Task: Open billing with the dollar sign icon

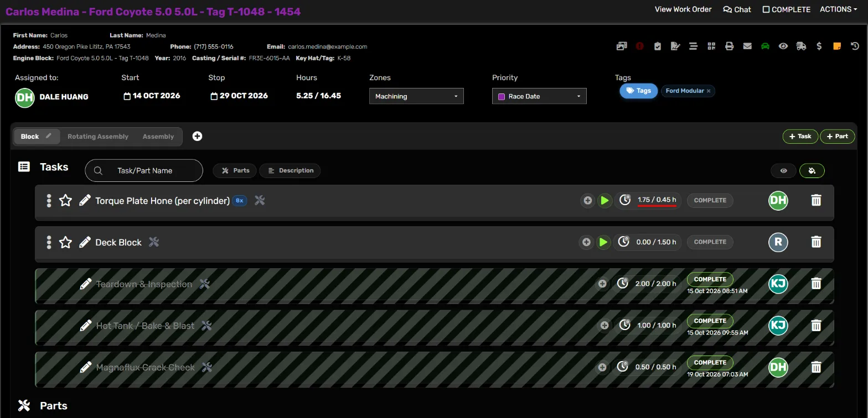Action: tap(819, 46)
